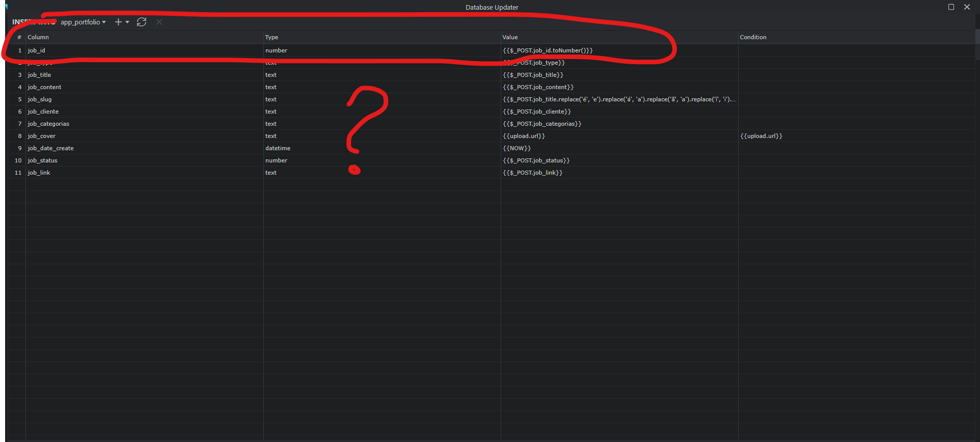Viewport: 980px width, 442px height.
Task: Select the job_link column name cell
Action: pos(39,173)
